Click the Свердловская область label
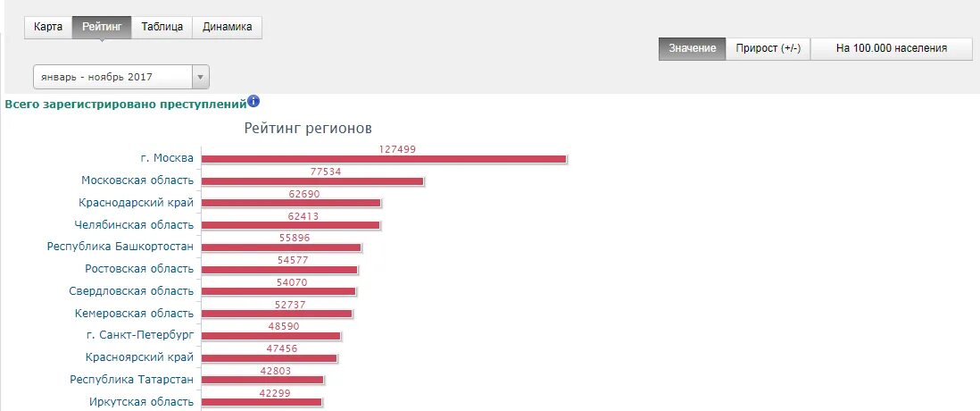 tap(131, 291)
